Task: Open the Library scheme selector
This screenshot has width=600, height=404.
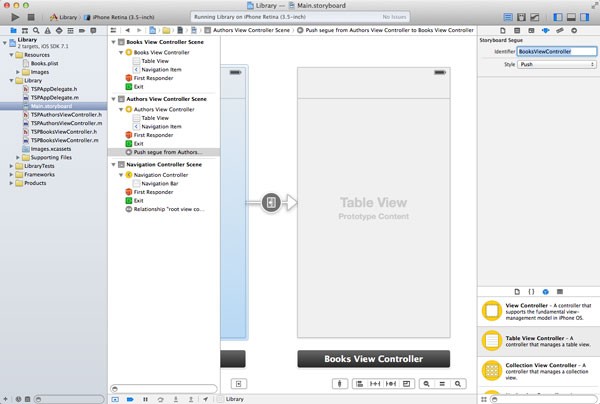Action: (64, 17)
